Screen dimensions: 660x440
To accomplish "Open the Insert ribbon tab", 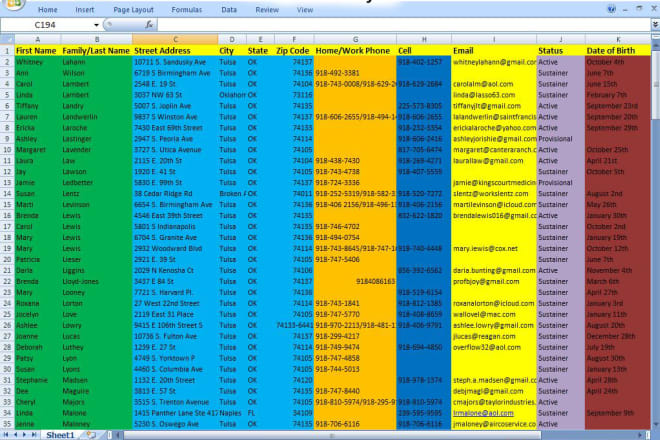I will [x=85, y=10].
